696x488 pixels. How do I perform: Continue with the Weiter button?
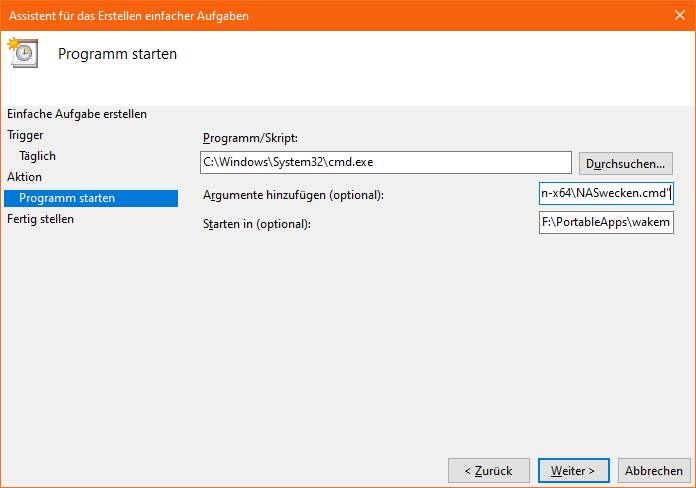coord(573,470)
